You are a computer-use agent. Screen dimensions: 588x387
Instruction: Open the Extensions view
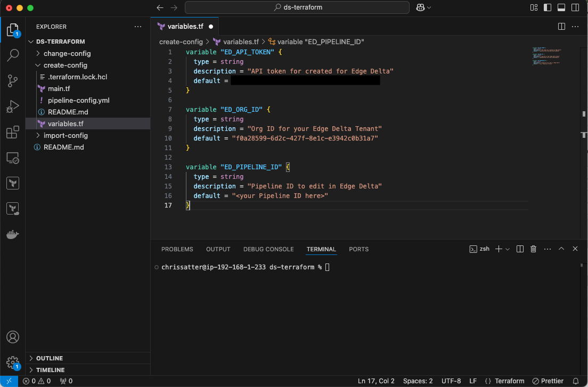(13, 133)
